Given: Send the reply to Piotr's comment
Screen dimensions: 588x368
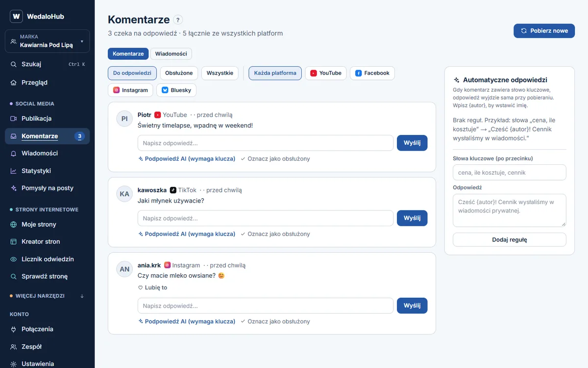Looking at the screenshot, I should tap(412, 143).
